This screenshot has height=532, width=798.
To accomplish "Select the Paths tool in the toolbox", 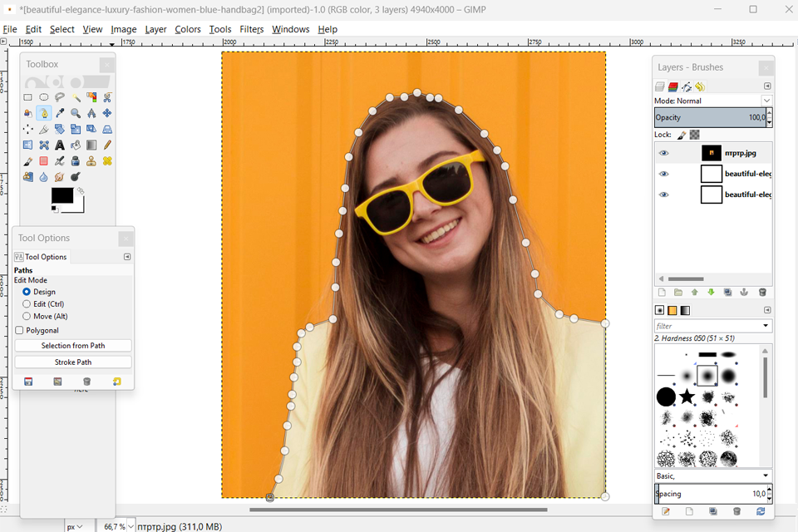I will (x=44, y=113).
